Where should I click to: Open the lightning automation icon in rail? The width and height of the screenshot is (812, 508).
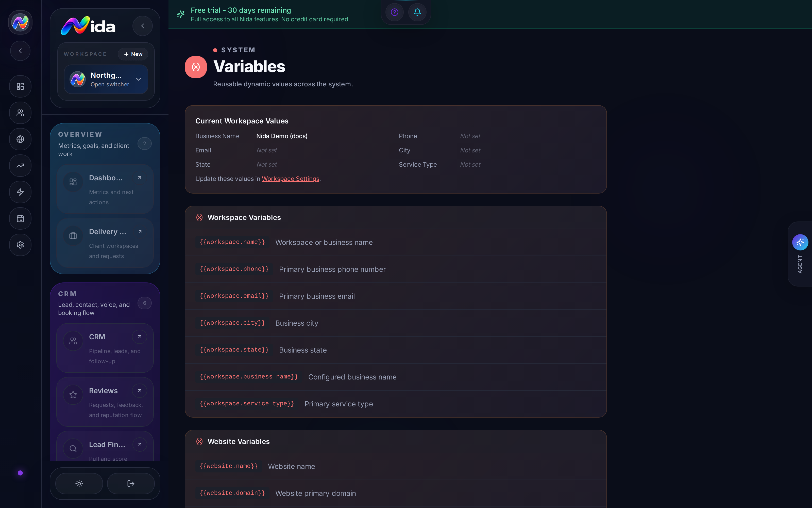pyautogui.click(x=20, y=192)
